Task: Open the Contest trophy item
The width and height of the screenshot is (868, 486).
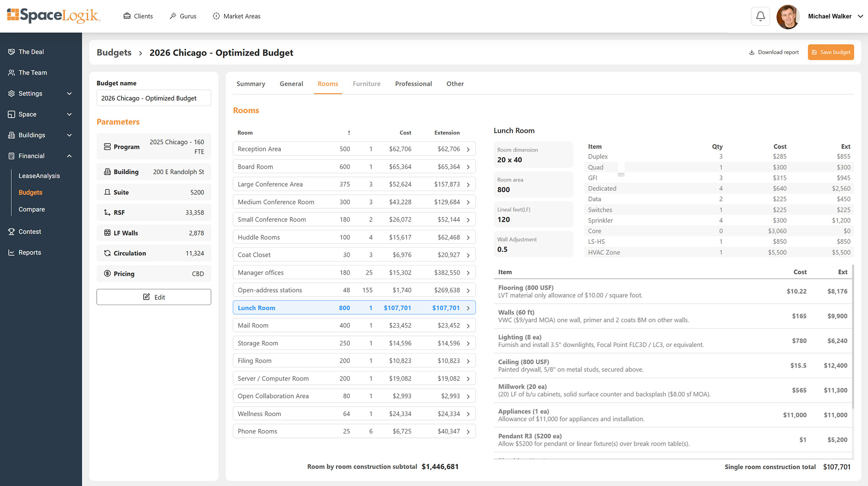Action: [12, 232]
